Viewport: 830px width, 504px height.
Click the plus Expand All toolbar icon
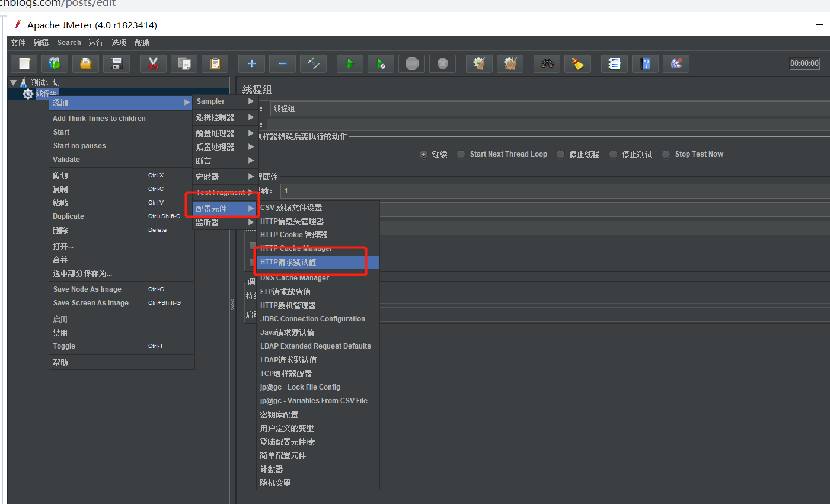252,63
